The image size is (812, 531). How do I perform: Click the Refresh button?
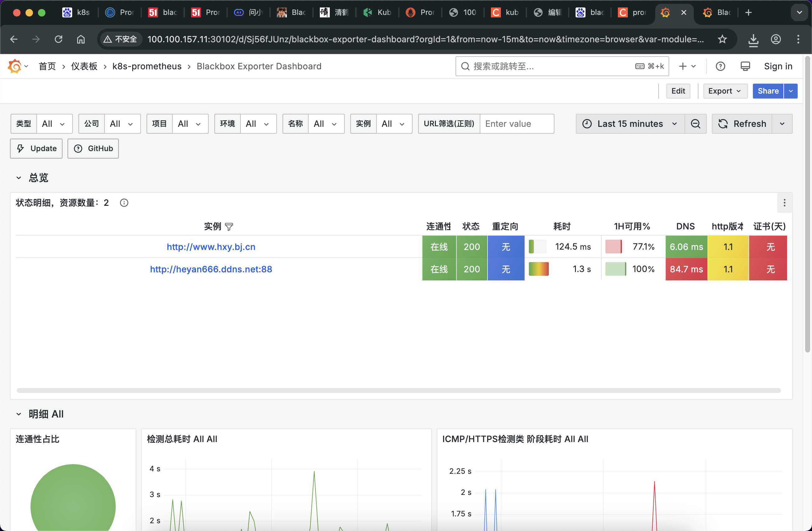742,124
